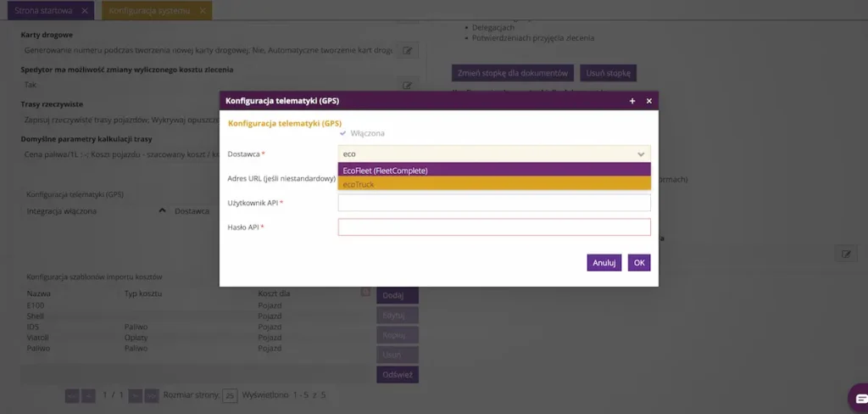Click edit pencil icon for Spedytor cost setting
Viewport: 868px width, 414px height.
pos(408,86)
